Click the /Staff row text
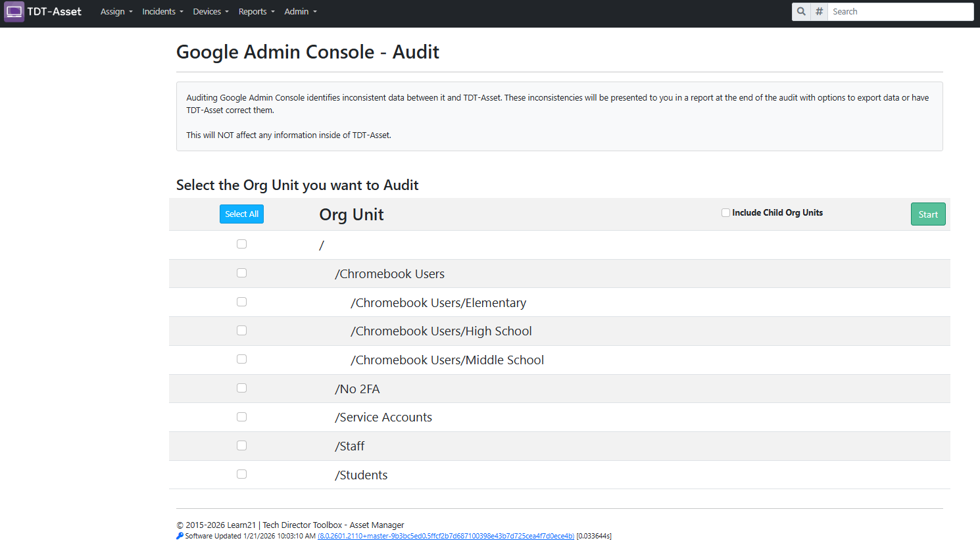The image size is (980, 549). point(349,446)
